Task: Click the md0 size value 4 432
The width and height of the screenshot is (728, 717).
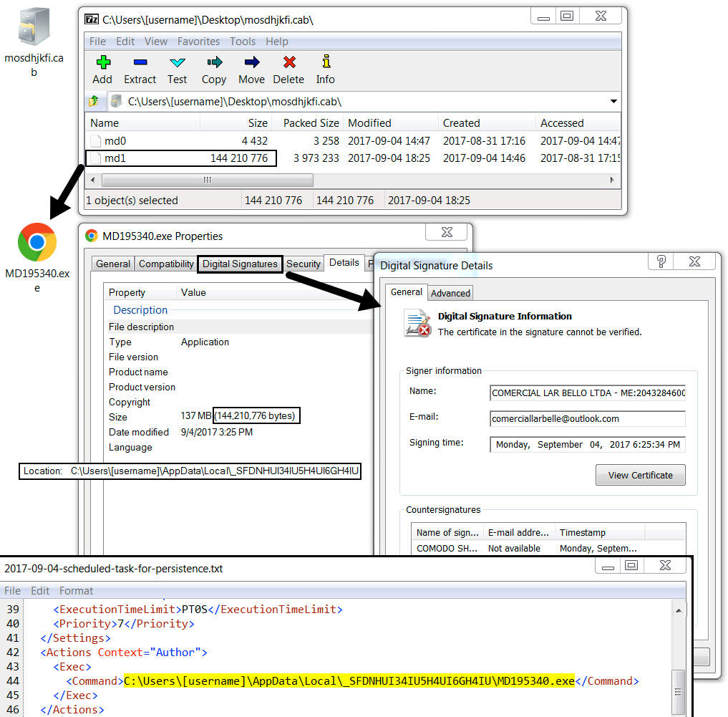Action: (x=254, y=141)
